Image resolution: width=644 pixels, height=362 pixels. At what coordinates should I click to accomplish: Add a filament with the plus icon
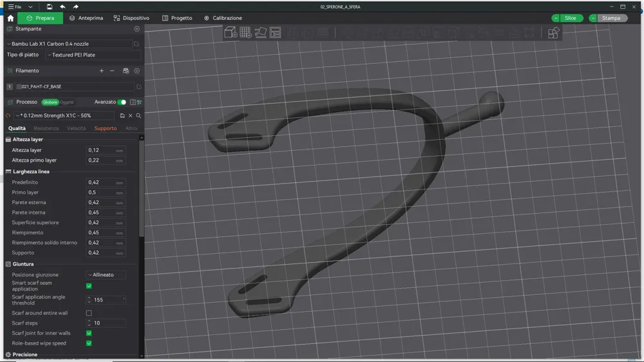pyautogui.click(x=102, y=71)
